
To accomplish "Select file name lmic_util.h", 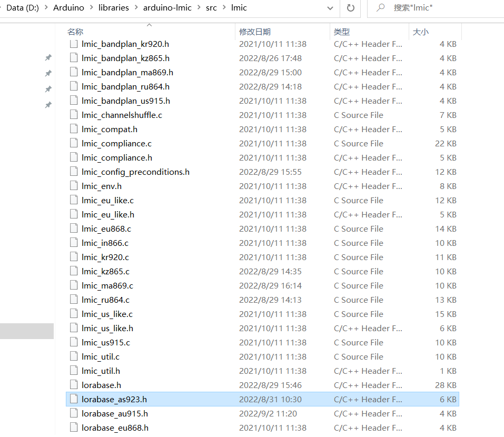I will coord(101,371).
